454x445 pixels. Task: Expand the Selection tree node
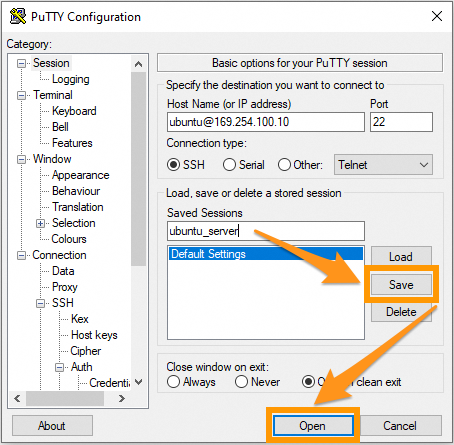coord(40,223)
